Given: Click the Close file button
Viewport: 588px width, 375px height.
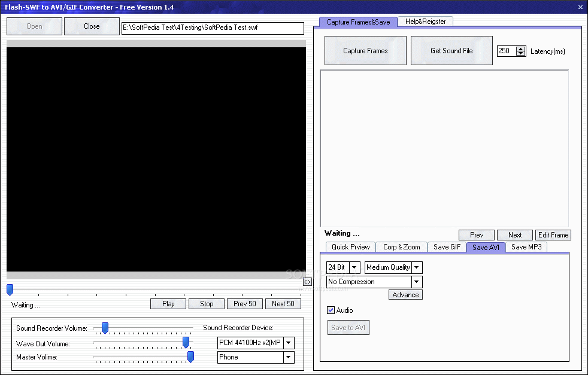Looking at the screenshot, I should [x=92, y=26].
